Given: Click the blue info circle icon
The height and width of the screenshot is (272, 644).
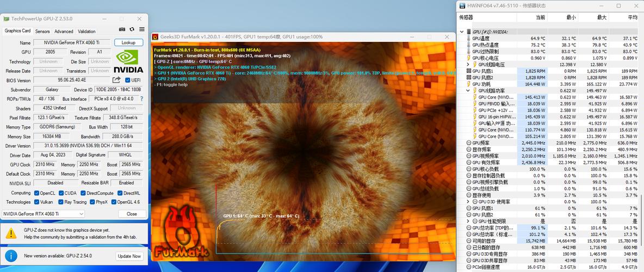Looking at the screenshot, I should (x=11, y=256).
